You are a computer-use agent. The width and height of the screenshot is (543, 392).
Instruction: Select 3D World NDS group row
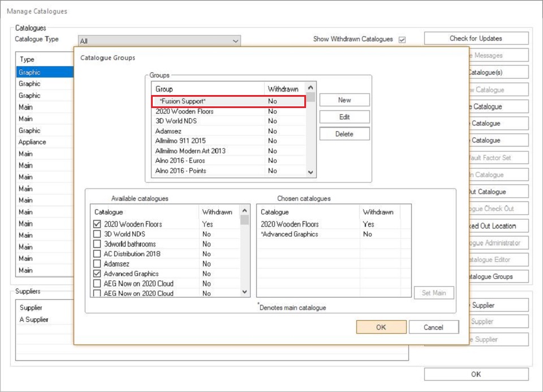coord(229,121)
